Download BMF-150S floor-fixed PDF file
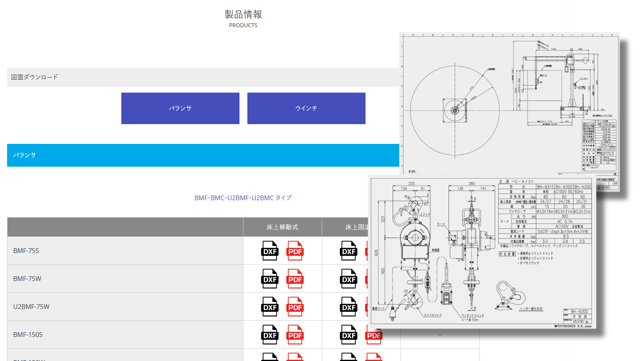 coord(373,336)
